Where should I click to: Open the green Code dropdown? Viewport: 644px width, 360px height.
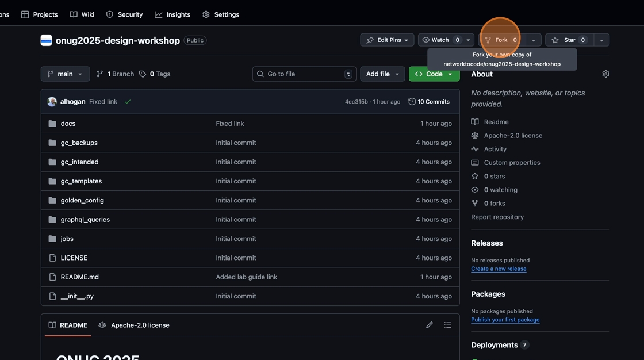[434, 74]
